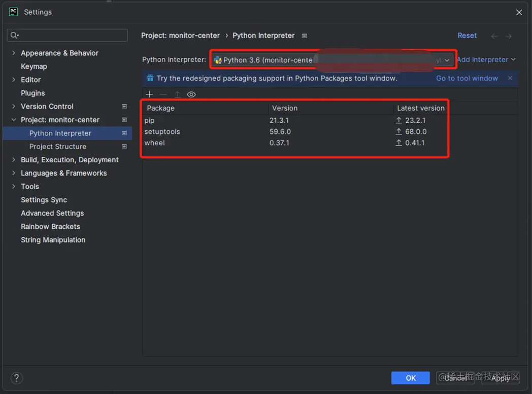The width and height of the screenshot is (532, 394).
Task: Select Project Structure settings
Action: [x=58, y=147]
